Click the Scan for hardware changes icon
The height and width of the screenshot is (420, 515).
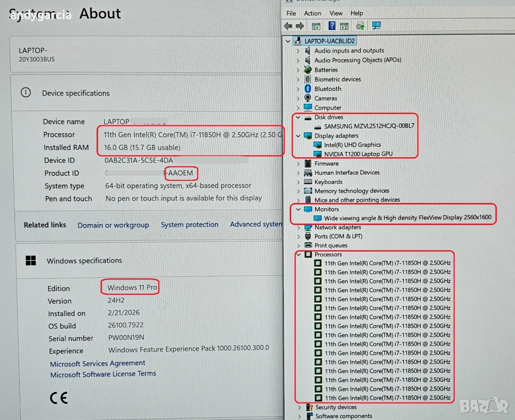(x=376, y=26)
